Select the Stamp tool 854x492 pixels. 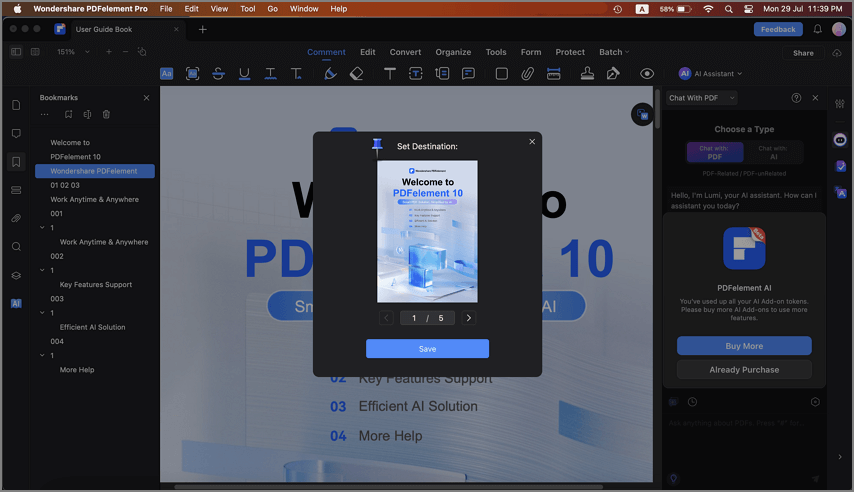587,74
